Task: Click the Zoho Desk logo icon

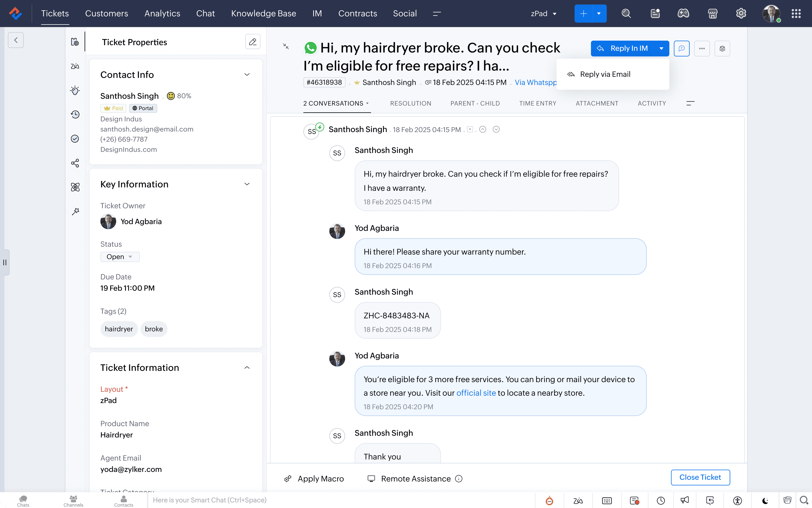Action: coord(15,13)
